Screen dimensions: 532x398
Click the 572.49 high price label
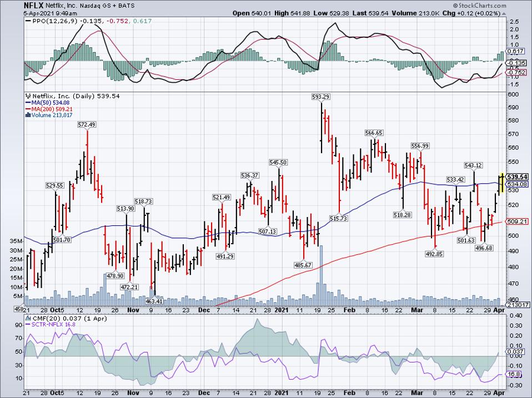pos(87,124)
